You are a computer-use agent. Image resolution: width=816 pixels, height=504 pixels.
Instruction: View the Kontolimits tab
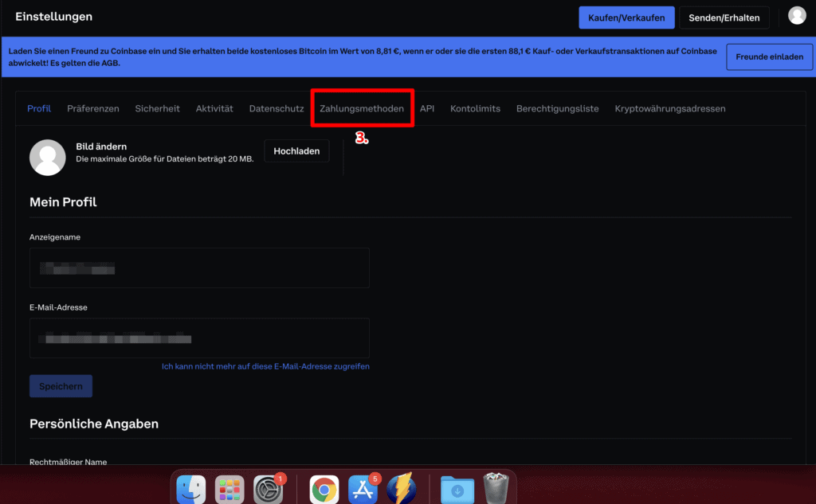point(475,108)
